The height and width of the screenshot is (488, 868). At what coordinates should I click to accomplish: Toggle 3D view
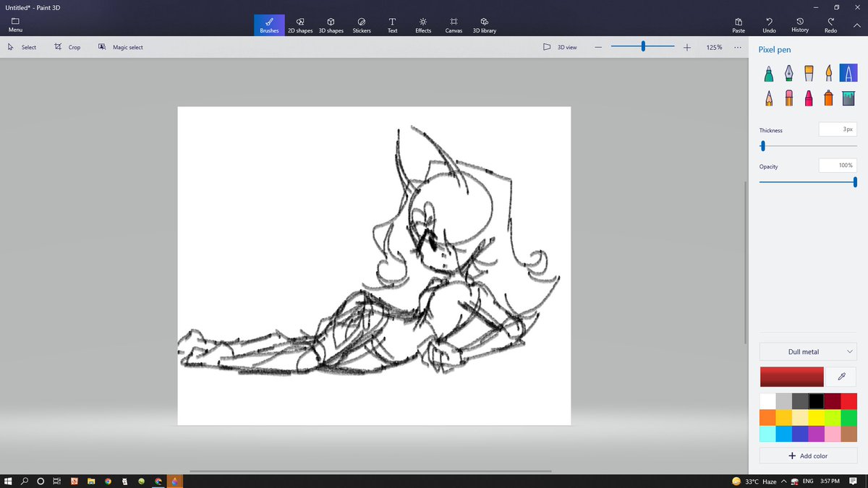pos(561,47)
